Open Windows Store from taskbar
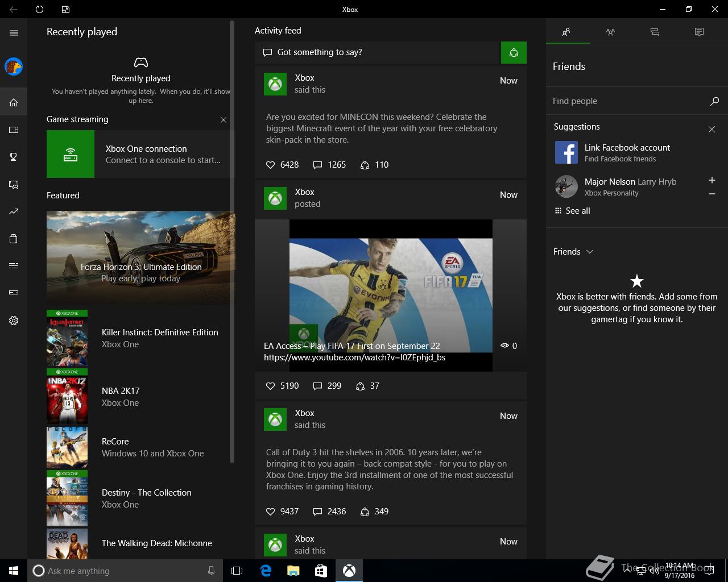Screen dimensions: 728x582 point(321,571)
